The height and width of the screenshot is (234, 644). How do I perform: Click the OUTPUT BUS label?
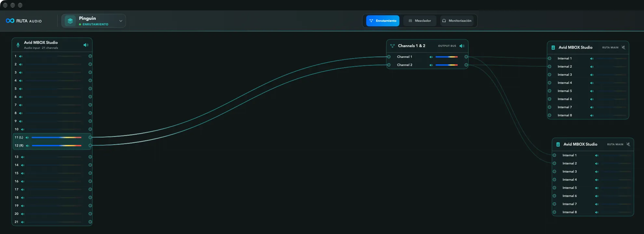447,46
